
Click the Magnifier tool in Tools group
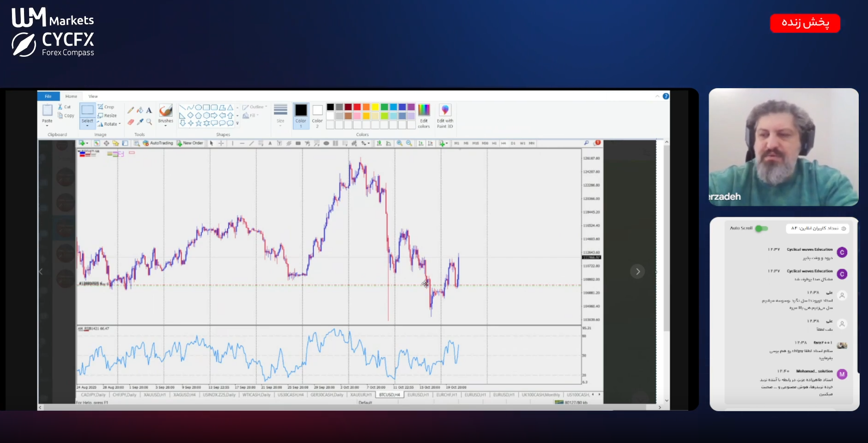pos(149,122)
